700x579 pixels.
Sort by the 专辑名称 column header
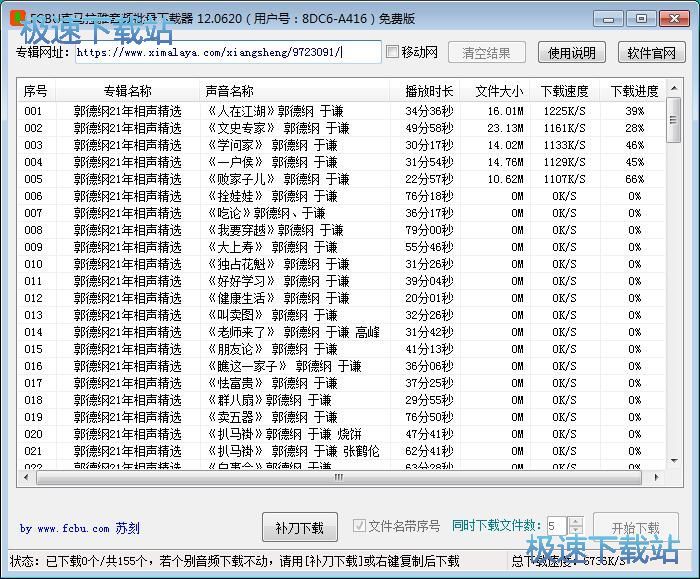[128, 91]
